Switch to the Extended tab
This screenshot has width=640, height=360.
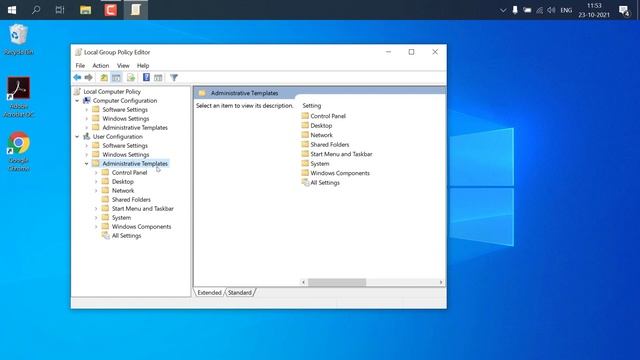coord(209,293)
